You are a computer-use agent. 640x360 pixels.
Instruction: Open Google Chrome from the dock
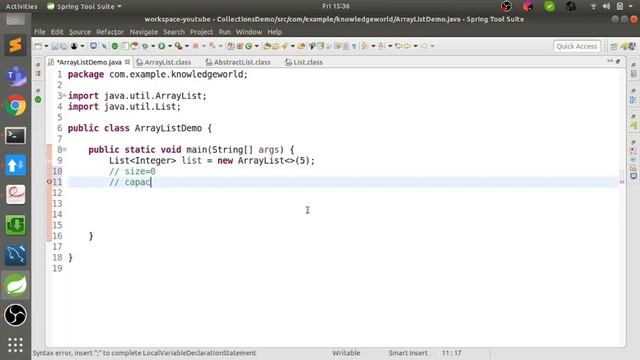[16, 106]
